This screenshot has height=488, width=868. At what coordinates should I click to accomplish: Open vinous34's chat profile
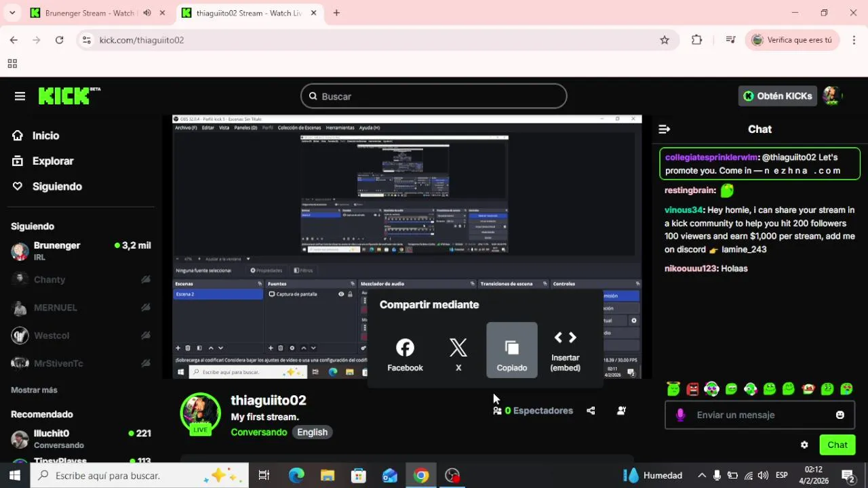click(x=684, y=210)
